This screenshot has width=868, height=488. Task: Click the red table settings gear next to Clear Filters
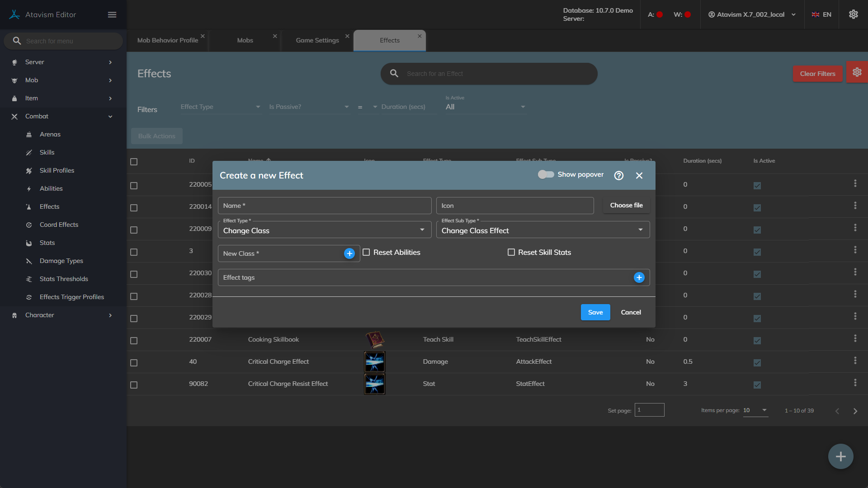[x=857, y=72]
